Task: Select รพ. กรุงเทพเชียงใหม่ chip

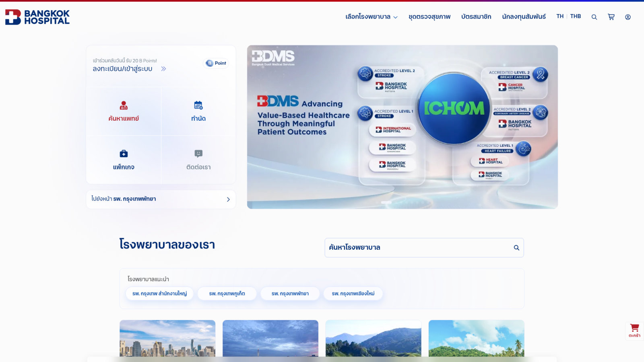Action: (353, 294)
